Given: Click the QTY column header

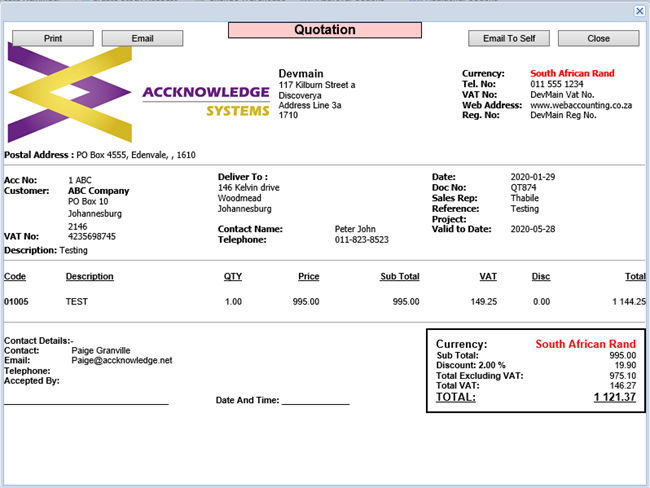Looking at the screenshot, I should click(233, 276).
